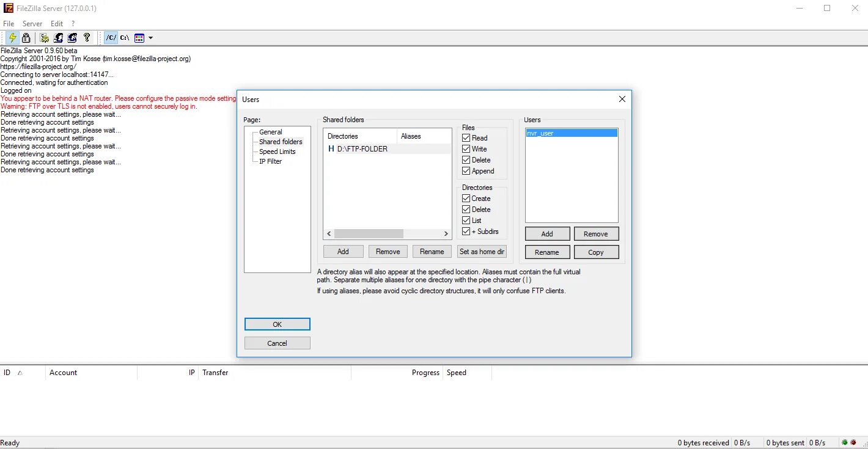The width and height of the screenshot is (868, 449).
Task: Click the '0 bytes sent' status text
Action: point(785,443)
